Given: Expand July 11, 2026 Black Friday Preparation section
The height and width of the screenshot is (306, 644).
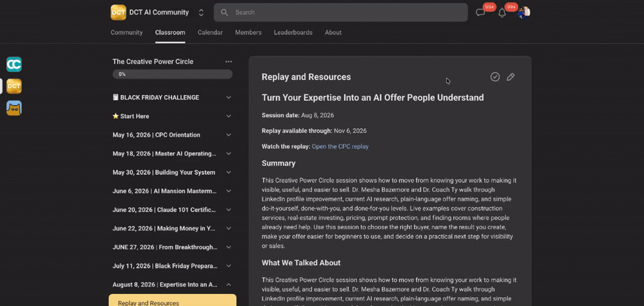Looking at the screenshot, I should click(172, 266).
